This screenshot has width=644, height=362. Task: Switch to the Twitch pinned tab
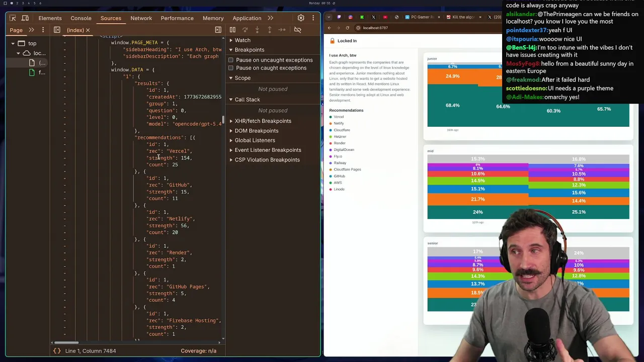(339, 17)
